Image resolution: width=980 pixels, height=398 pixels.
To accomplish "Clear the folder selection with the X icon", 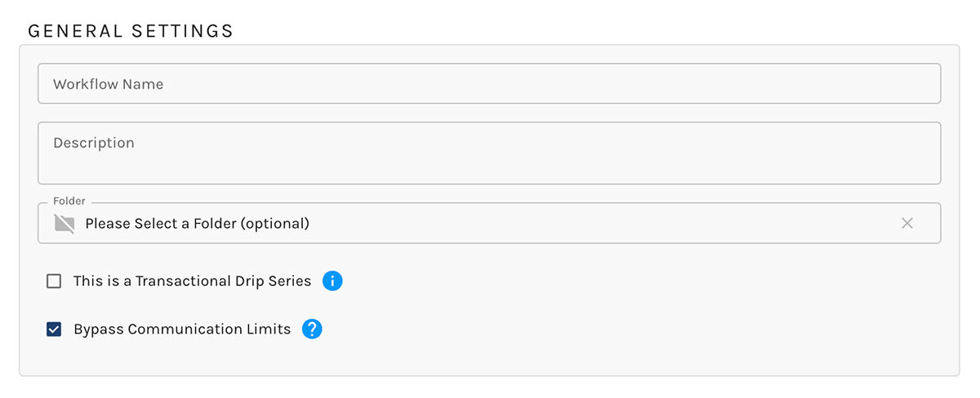I will [906, 223].
